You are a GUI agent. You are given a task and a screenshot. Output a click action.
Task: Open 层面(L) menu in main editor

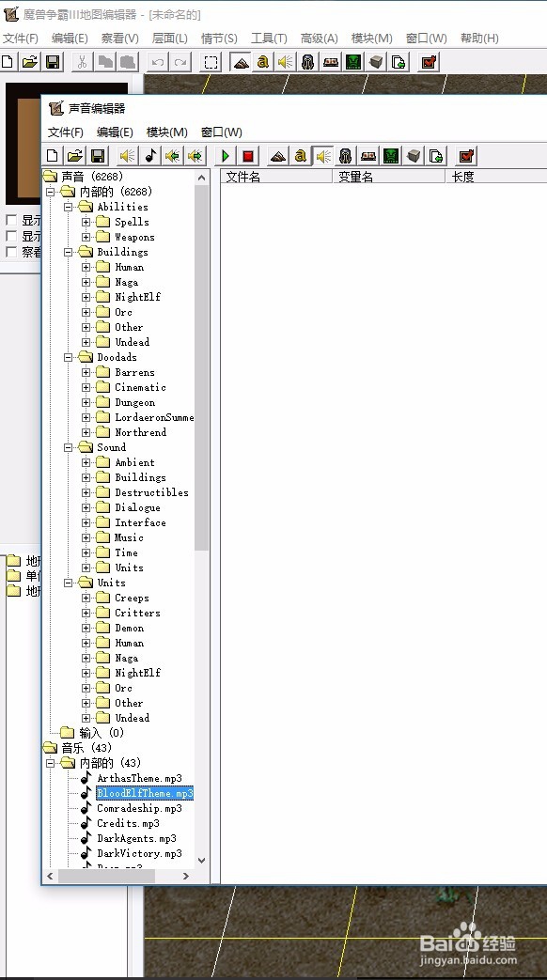pos(169,39)
